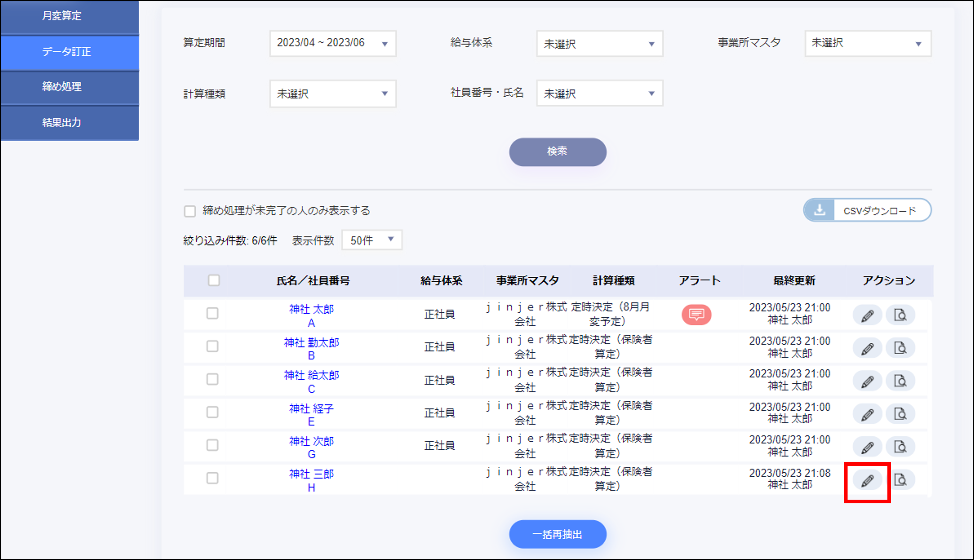974x560 pixels.
Task: Click the detail view icon for 神社 次郎 G
Action: click(900, 447)
